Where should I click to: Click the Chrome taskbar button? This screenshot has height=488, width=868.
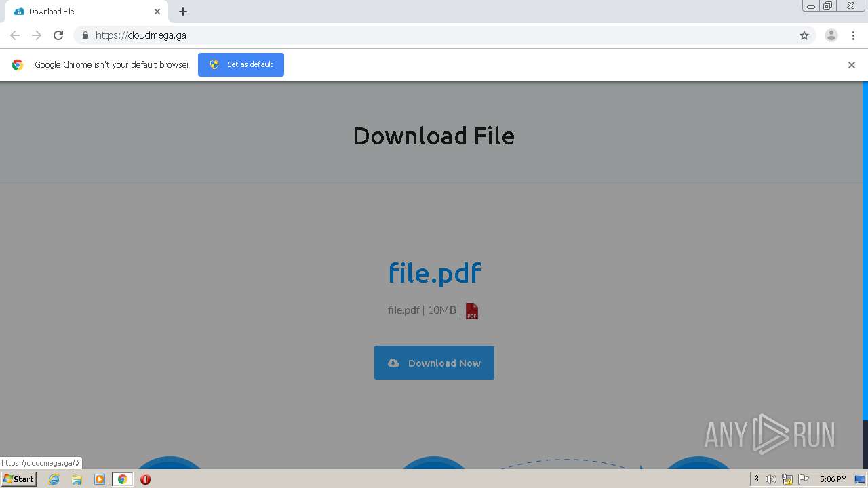point(123,479)
